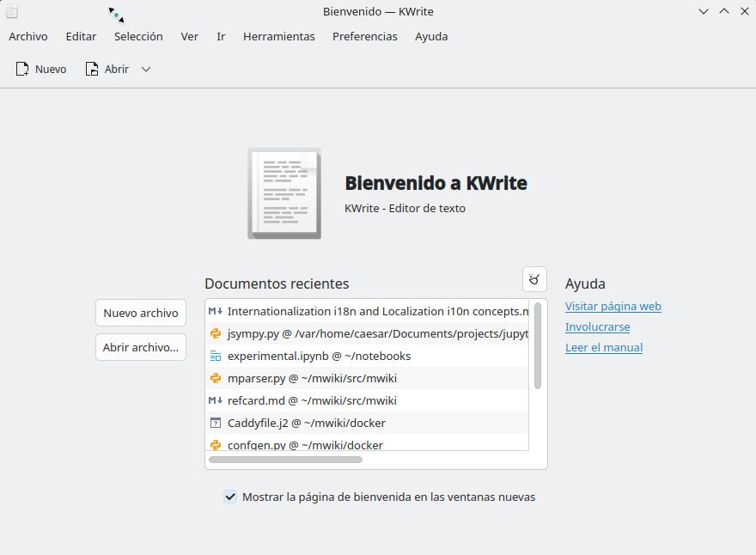Follow the Visitar página web link
The height and width of the screenshot is (555, 756).
pos(613,306)
